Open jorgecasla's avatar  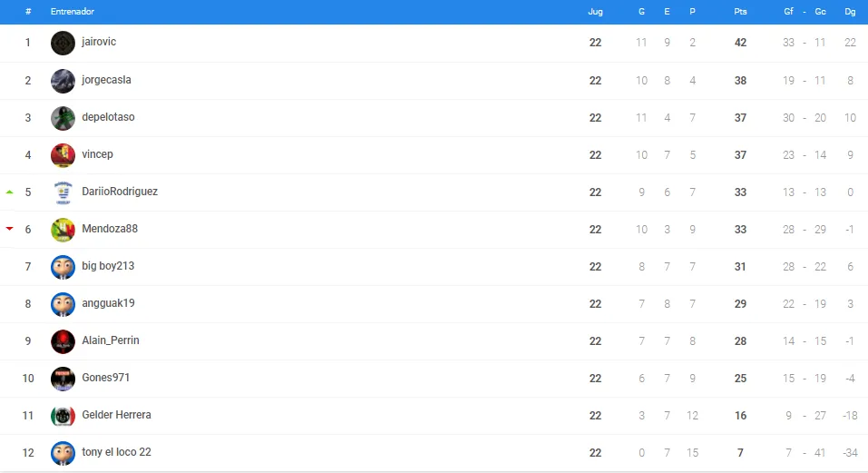tap(63, 81)
